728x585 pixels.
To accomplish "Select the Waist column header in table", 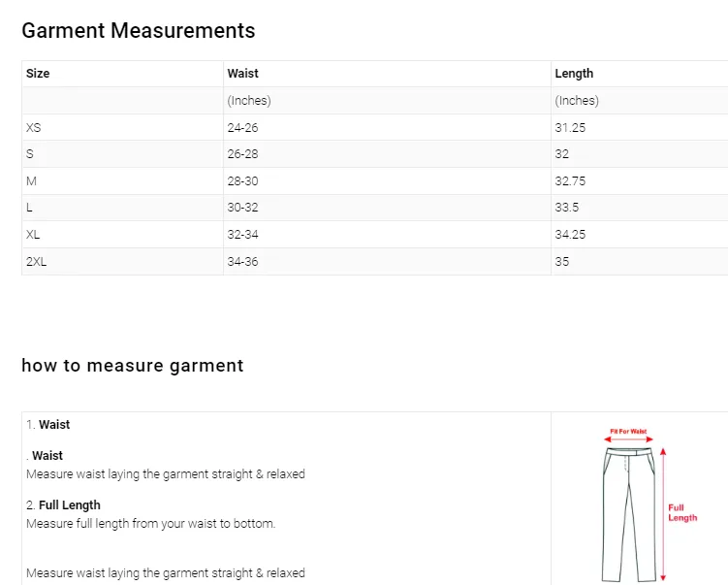I will coord(242,74).
